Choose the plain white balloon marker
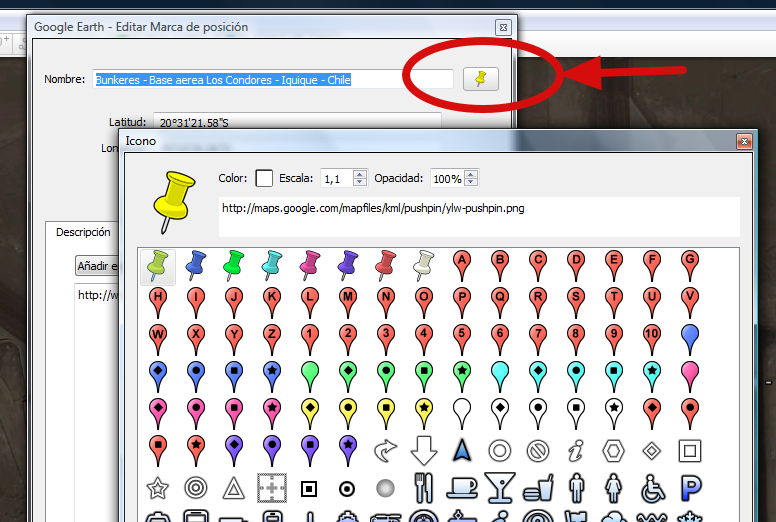 pos(462,414)
